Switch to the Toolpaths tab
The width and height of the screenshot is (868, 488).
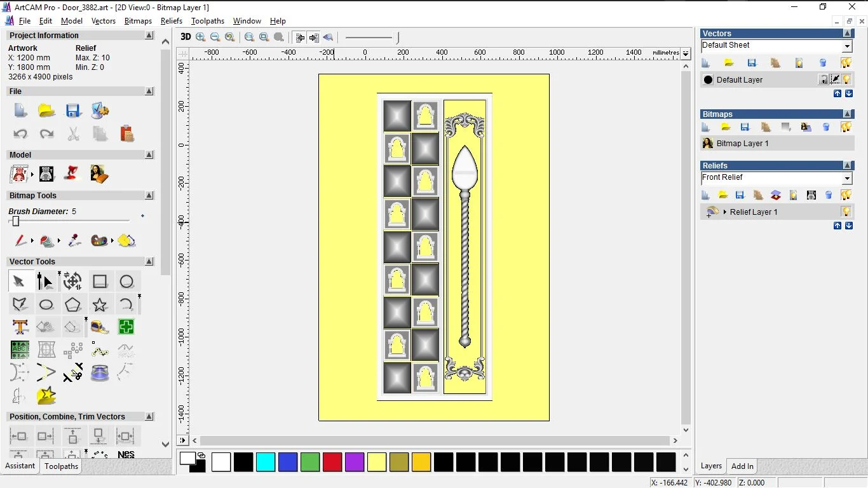[61, 466]
